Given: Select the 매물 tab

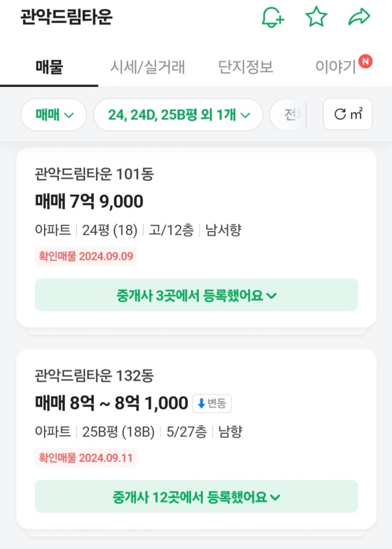Looking at the screenshot, I should (x=49, y=67).
